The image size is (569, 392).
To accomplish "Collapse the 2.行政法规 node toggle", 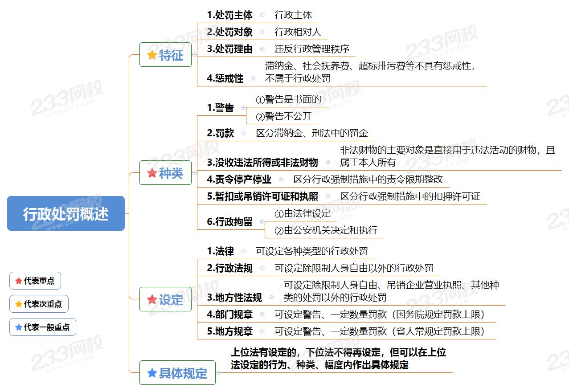I will point(262,268).
